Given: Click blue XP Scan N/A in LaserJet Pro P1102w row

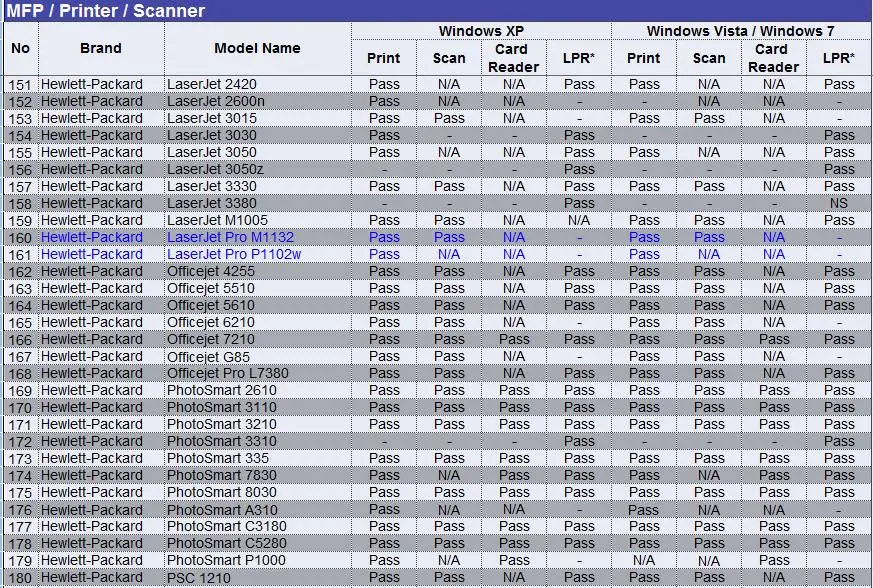Looking at the screenshot, I should 449,254.
